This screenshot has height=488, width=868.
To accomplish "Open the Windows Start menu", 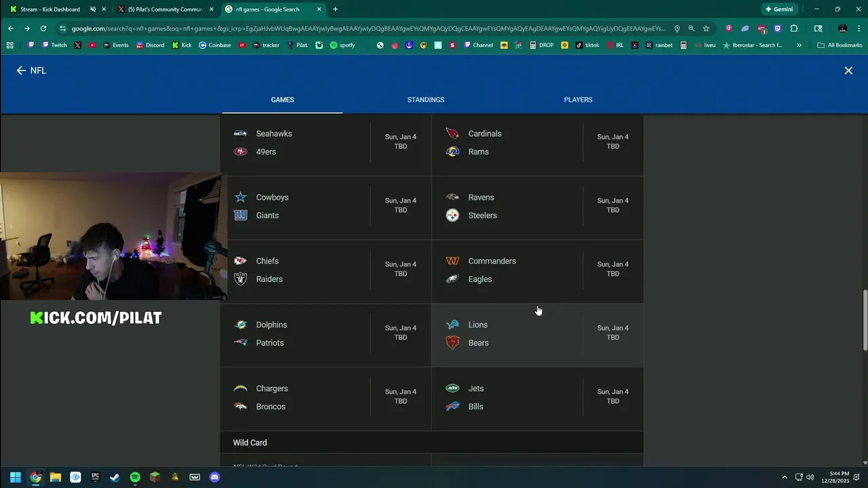I will (x=16, y=477).
